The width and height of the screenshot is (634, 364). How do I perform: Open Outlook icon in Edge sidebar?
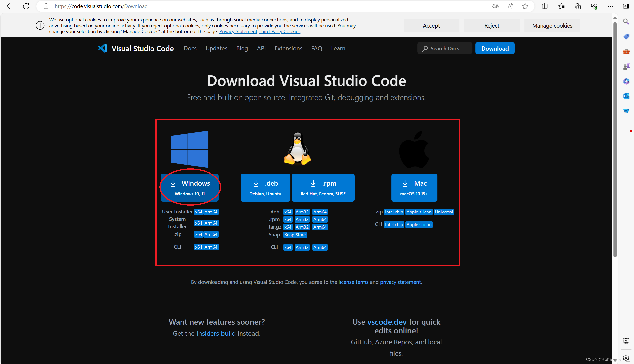click(x=626, y=96)
